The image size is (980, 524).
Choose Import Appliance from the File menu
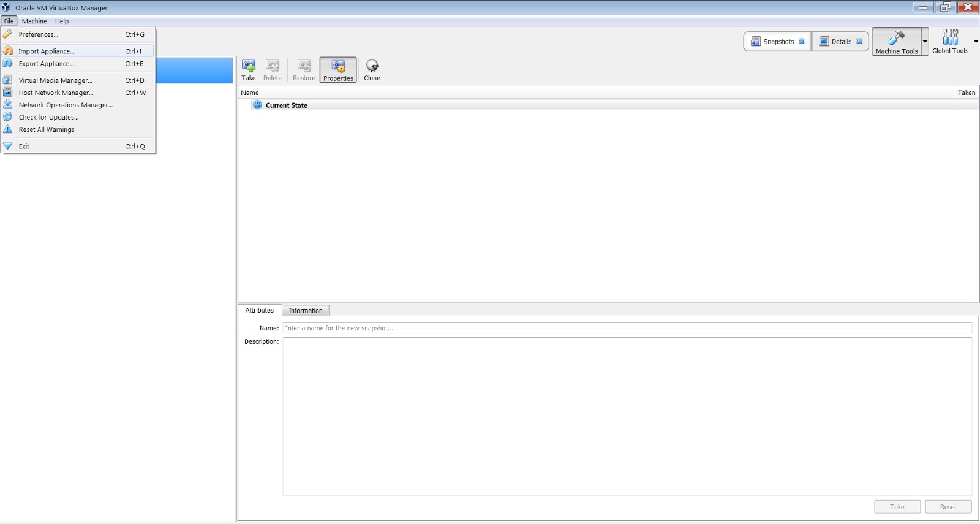47,51
